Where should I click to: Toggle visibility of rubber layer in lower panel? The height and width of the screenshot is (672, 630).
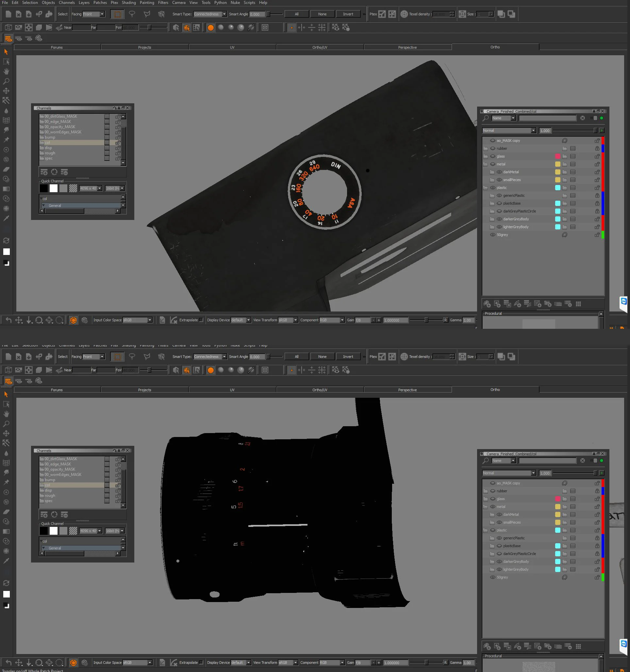click(493, 491)
